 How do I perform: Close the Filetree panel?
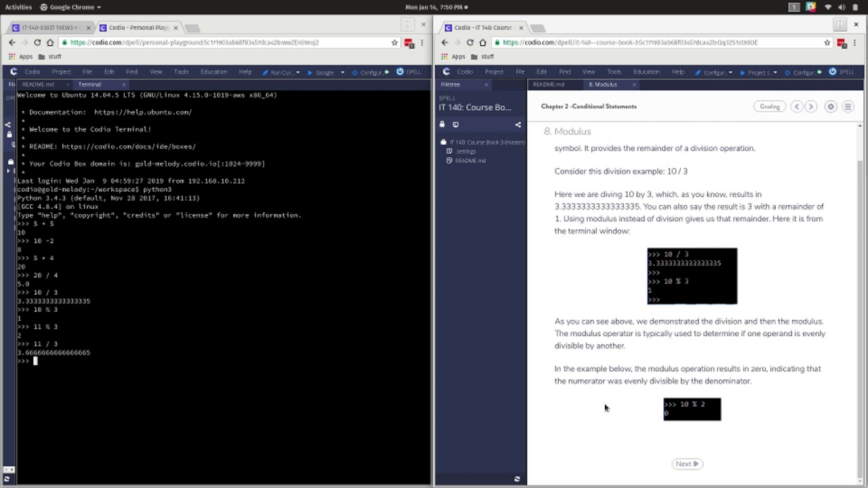coord(486,85)
